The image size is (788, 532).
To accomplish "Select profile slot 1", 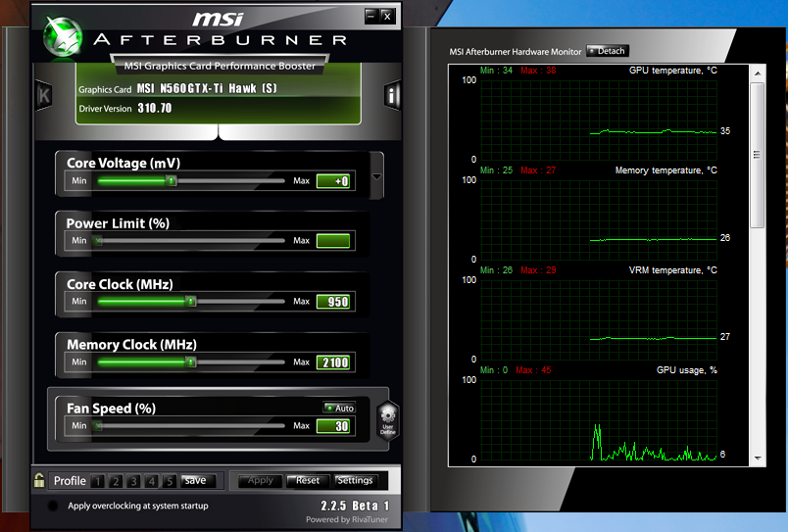I will pyautogui.click(x=98, y=481).
